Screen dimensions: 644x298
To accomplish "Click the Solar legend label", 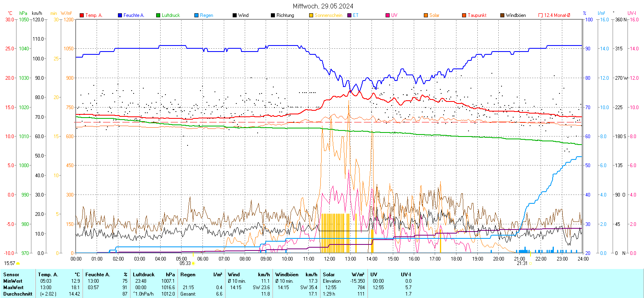I will (434, 15).
